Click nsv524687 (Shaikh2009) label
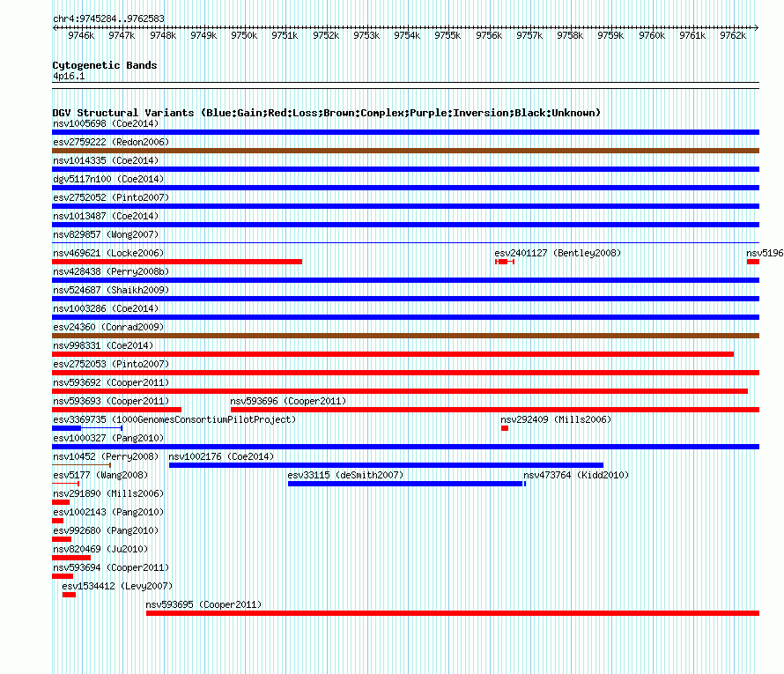This screenshot has height=674, width=784. 111,290
